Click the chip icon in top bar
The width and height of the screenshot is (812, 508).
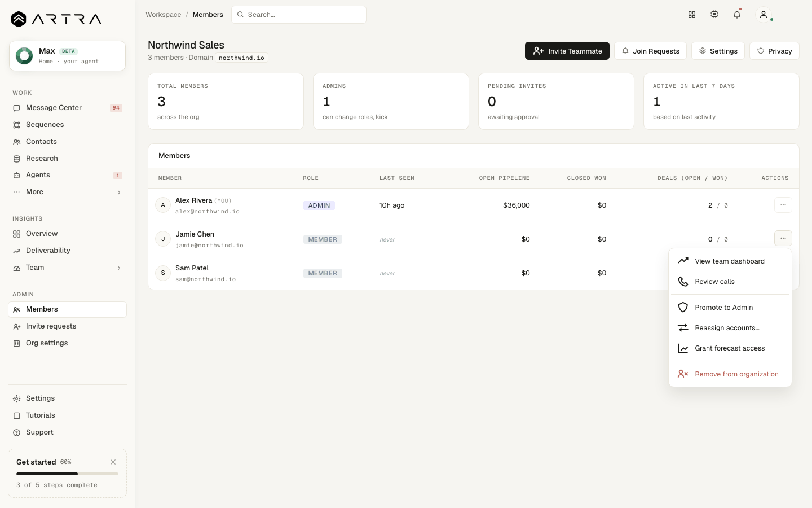(x=714, y=15)
